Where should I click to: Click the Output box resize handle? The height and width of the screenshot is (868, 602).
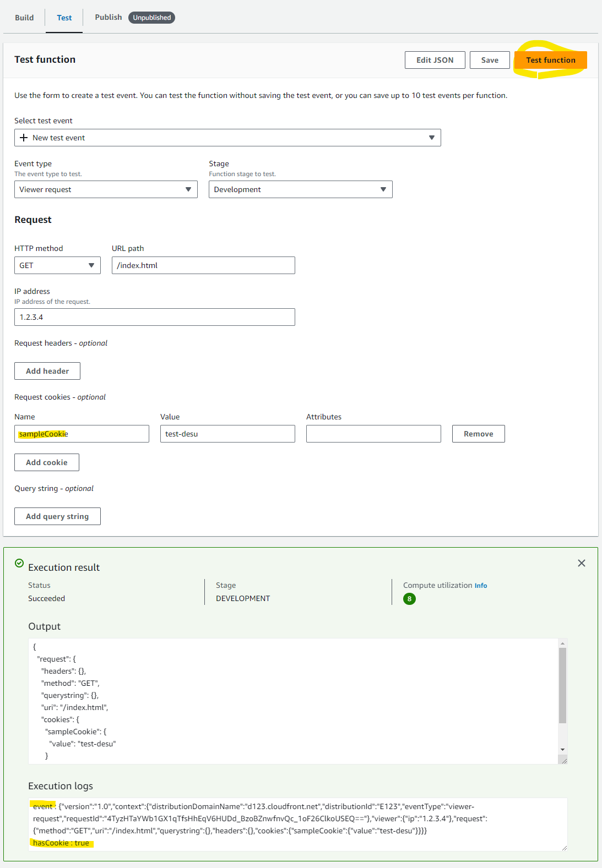(x=563, y=760)
